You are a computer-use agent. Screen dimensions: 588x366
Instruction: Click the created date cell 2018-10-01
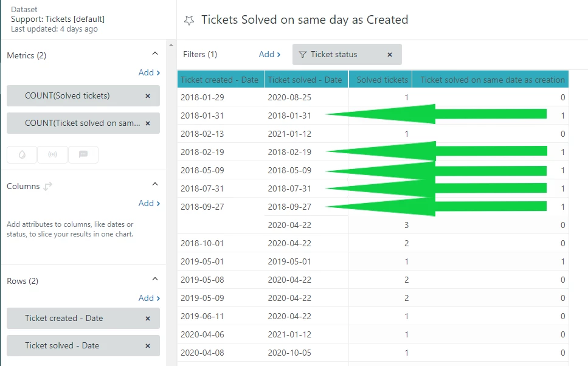pyautogui.click(x=202, y=243)
